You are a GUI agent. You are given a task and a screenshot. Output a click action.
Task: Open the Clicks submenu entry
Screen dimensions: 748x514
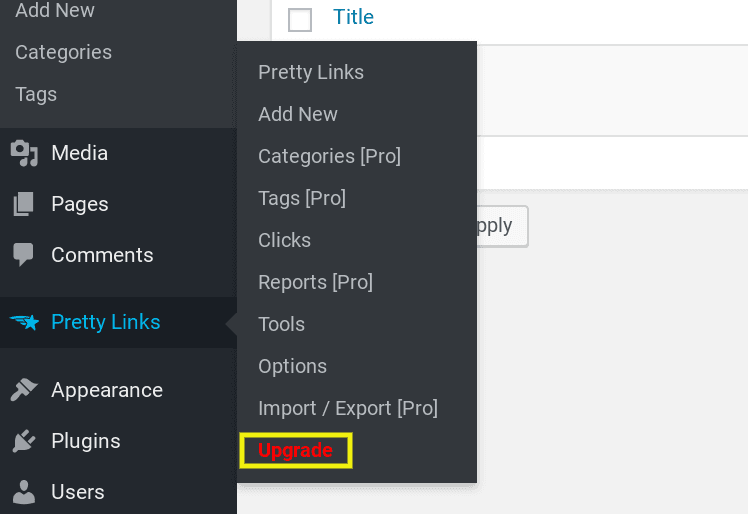point(284,241)
